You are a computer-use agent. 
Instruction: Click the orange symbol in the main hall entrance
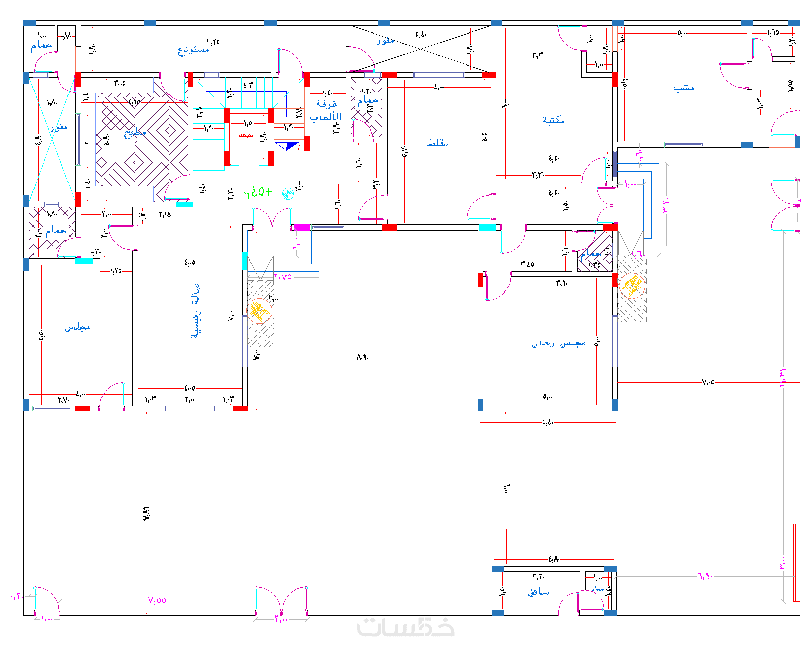coord(258,311)
